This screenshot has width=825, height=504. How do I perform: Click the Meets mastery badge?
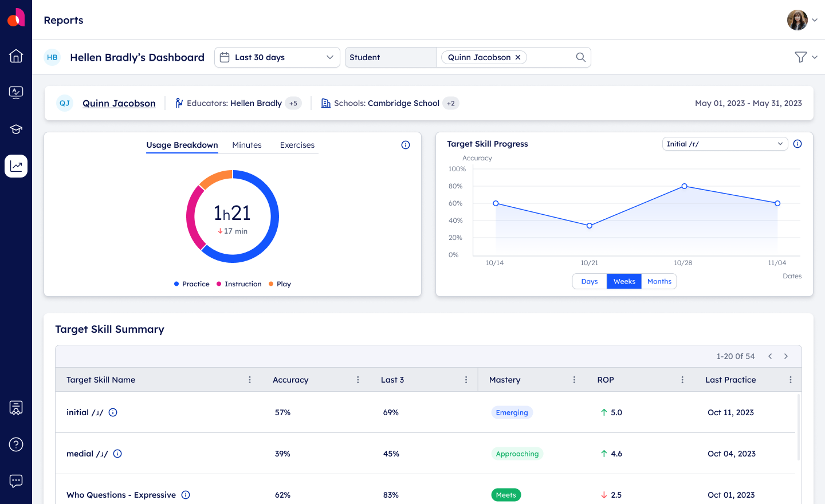click(506, 495)
